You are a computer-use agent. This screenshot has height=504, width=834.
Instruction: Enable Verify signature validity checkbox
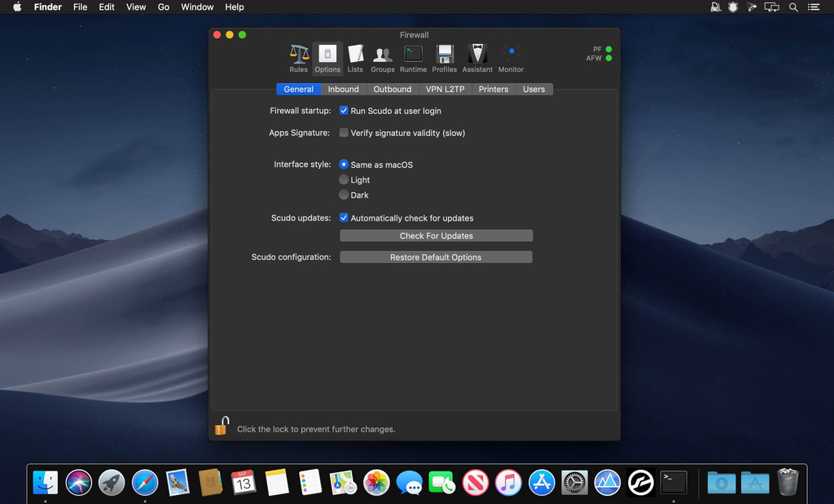tap(344, 133)
